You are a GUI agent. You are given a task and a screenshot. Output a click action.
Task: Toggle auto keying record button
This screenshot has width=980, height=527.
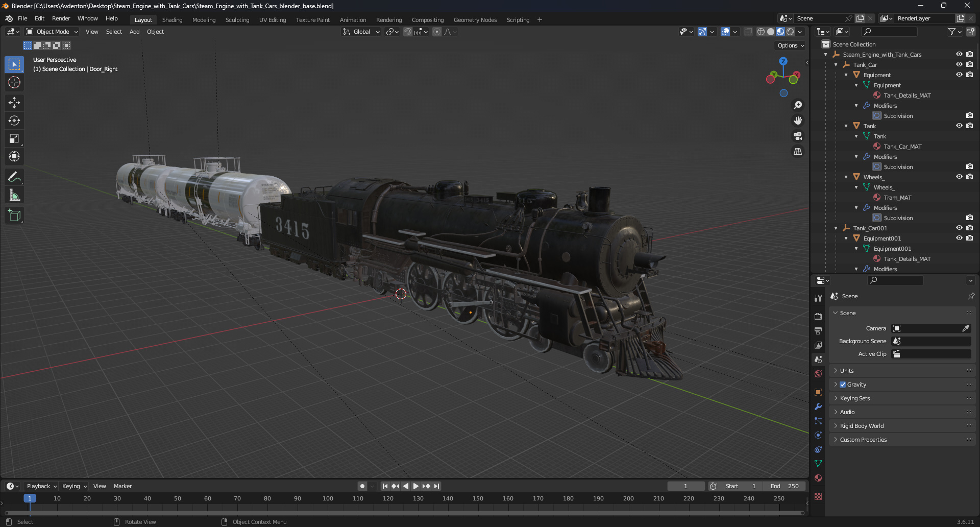click(362, 486)
